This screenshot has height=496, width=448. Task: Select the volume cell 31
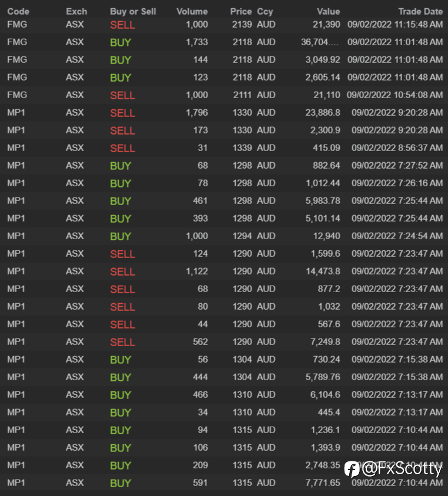(203, 148)
